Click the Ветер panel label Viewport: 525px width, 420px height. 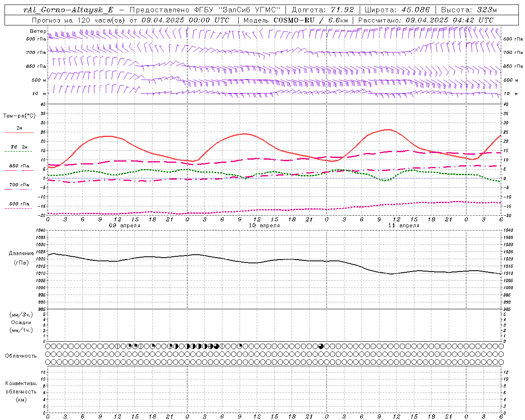coord(38,31)
